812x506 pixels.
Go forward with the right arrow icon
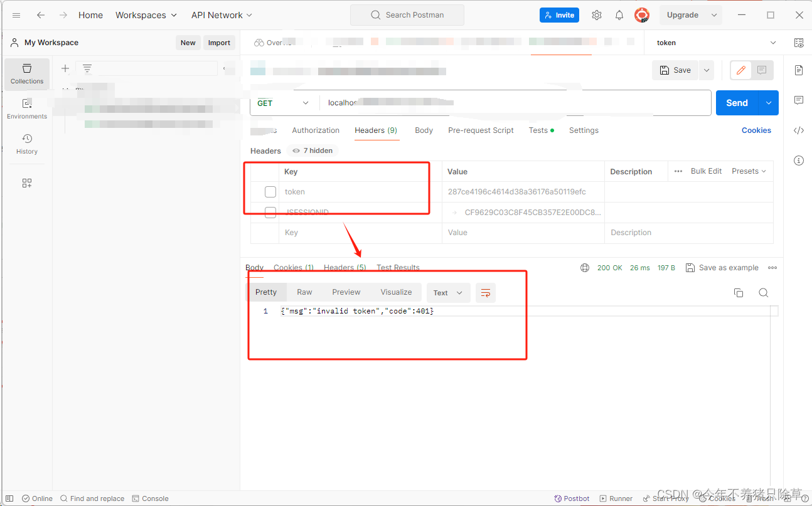63,15
